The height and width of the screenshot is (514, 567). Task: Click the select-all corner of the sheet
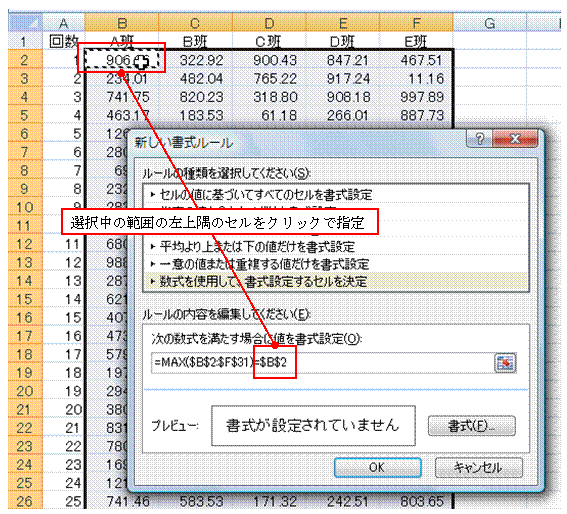click(25, 23)
